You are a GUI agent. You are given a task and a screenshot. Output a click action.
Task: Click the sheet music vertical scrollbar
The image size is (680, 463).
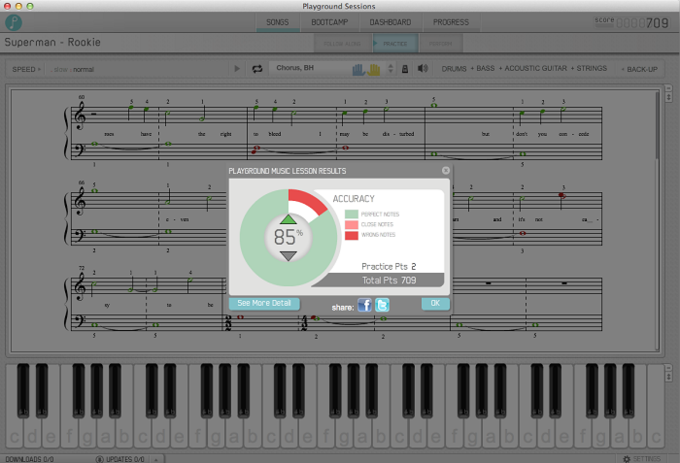[x=657, y=126]
